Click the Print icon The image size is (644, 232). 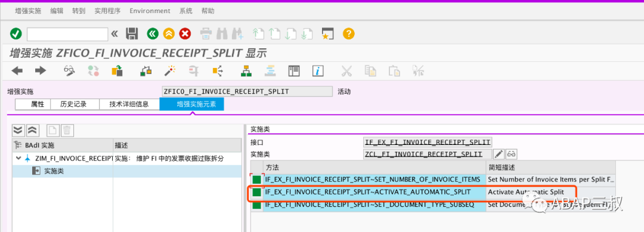[206, 33]
